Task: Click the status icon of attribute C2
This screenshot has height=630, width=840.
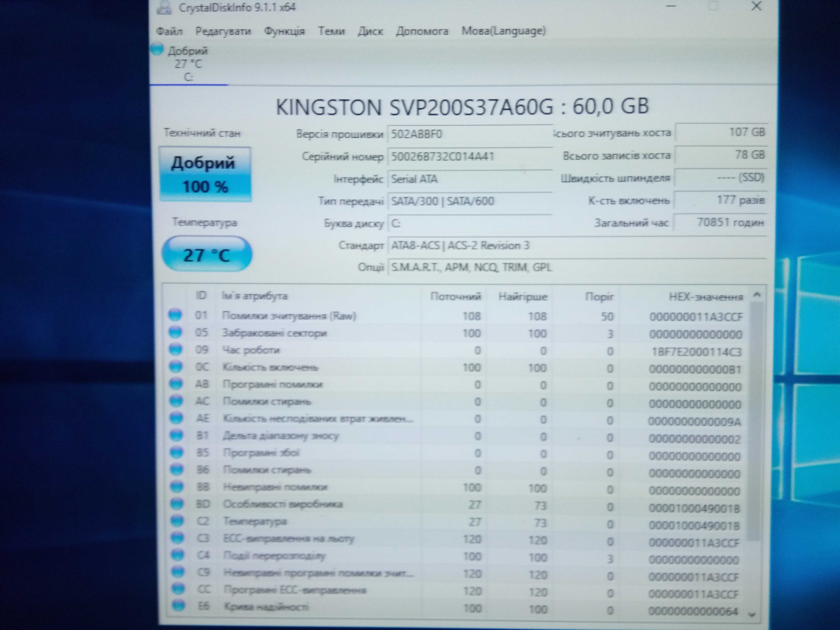Action: pyautogui.click(x=177, y=521)
